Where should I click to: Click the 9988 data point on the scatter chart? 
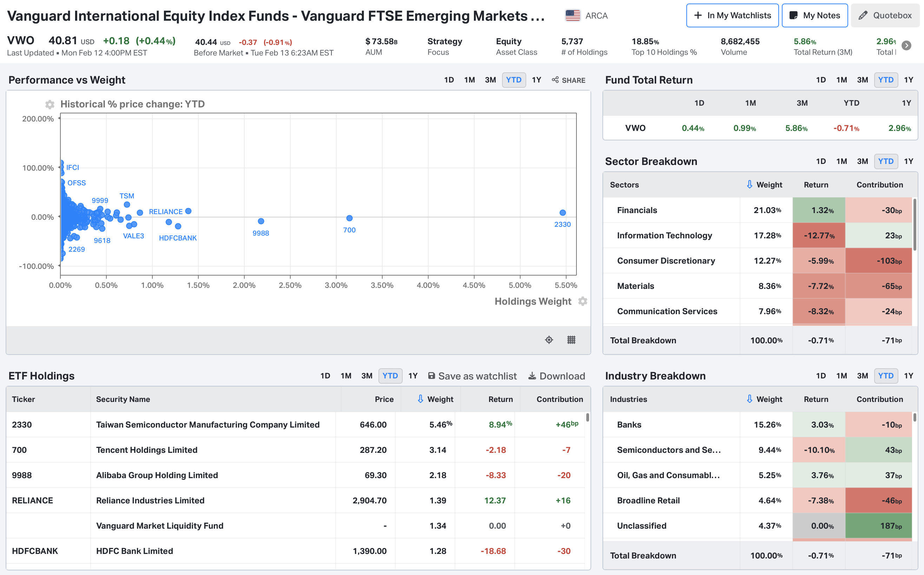261,221
